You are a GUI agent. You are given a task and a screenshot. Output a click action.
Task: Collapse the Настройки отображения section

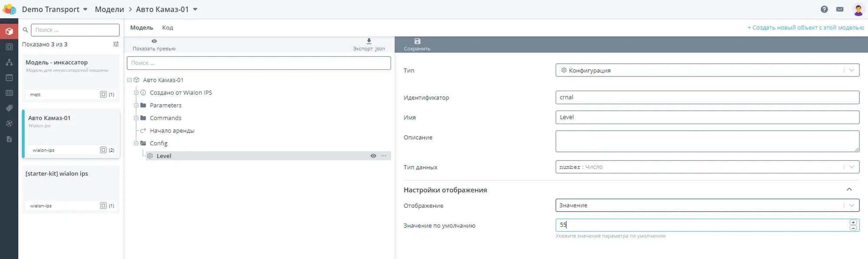pyautogui.click(x=849, y=190)
